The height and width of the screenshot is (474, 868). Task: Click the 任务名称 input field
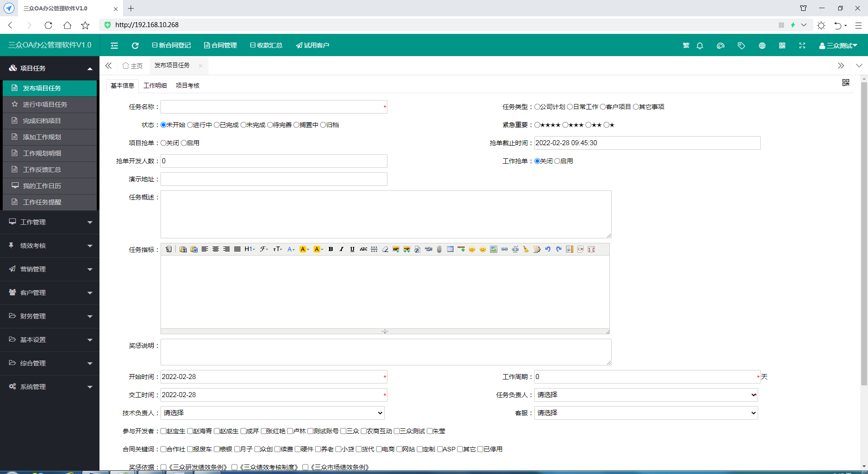click(274, 107)
